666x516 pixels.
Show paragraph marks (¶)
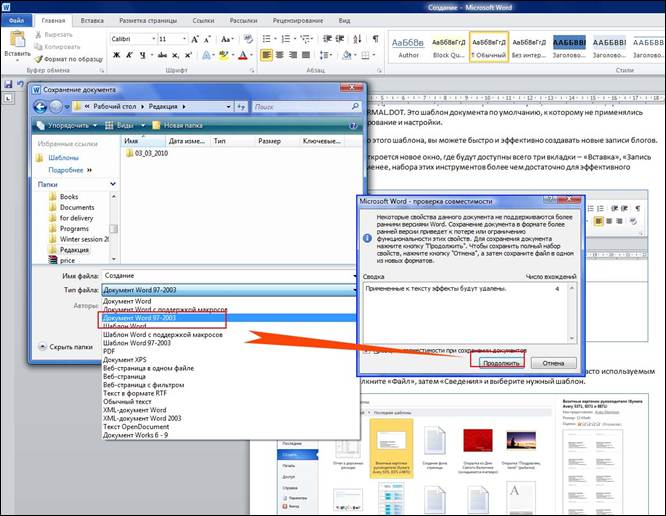(376, 39)
